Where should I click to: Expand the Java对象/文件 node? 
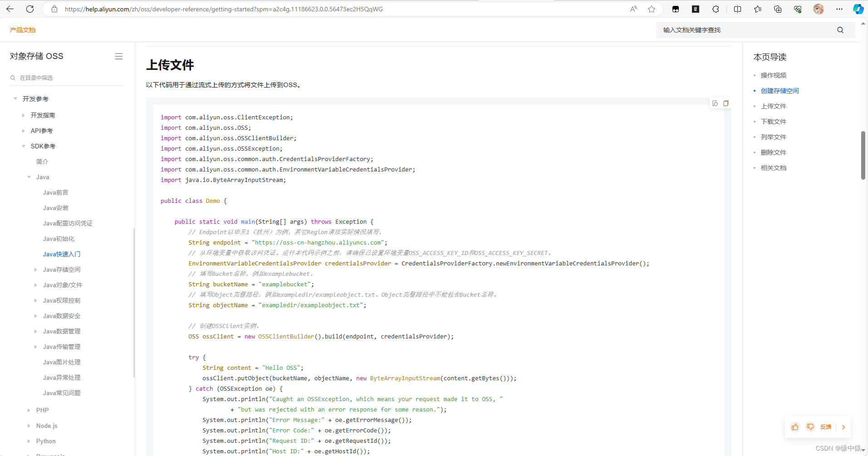click(36, 285)
